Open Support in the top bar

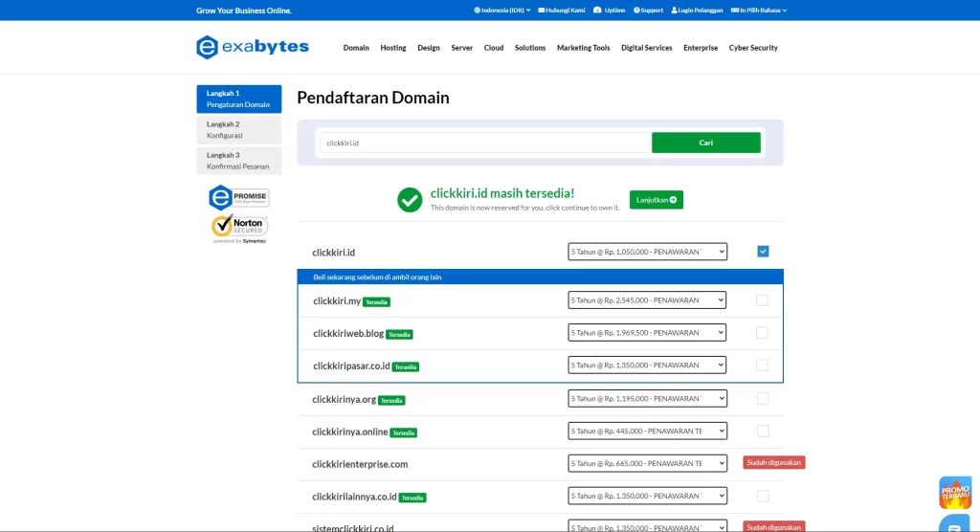(x=648, y=10)
